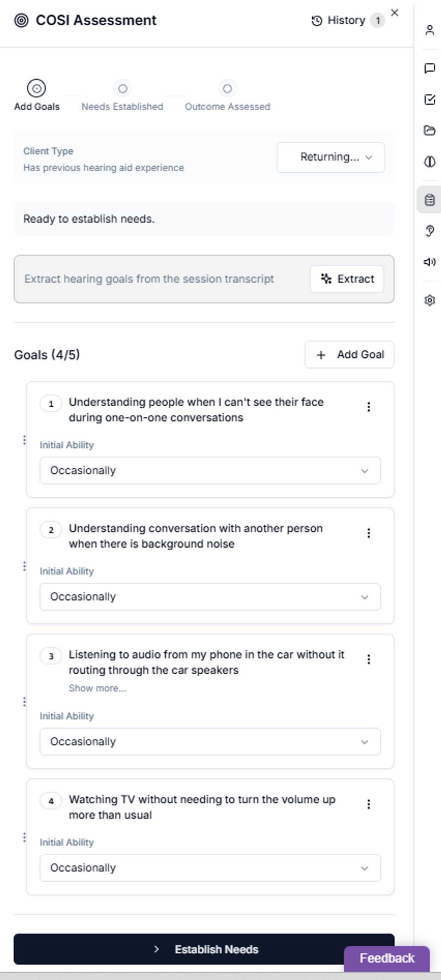Open the ear hearing sidebar icon

[430, 231]
